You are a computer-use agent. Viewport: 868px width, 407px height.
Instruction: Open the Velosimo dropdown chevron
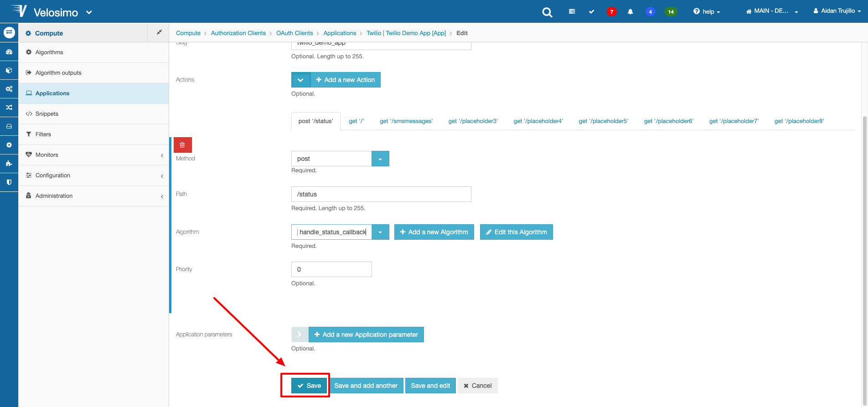pos(89,13)
